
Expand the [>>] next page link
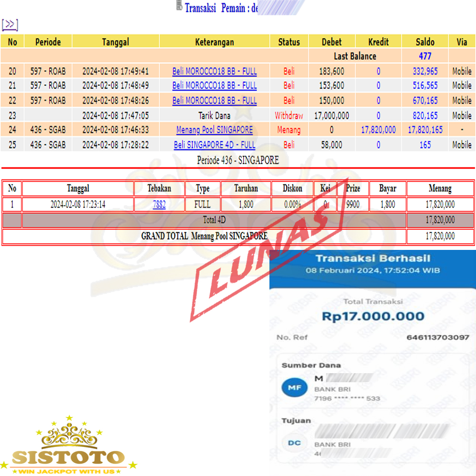point(10,25)
